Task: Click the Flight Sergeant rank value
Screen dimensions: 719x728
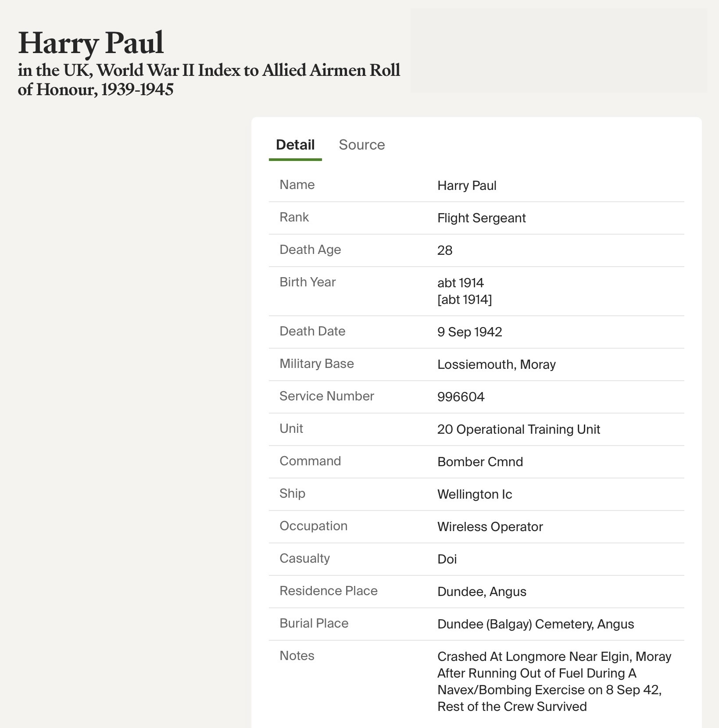Action: pyautogui.click(x=481, y=218)
